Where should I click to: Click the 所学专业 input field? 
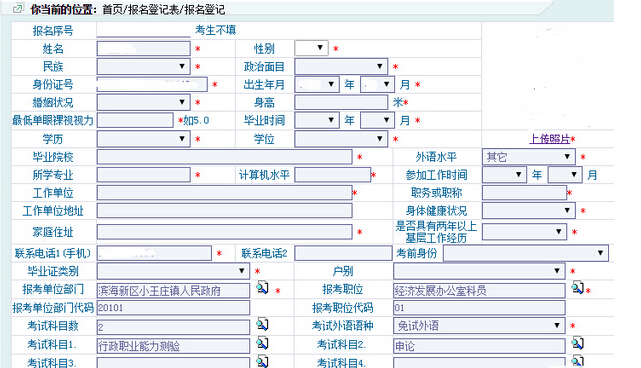coord(143,175)
